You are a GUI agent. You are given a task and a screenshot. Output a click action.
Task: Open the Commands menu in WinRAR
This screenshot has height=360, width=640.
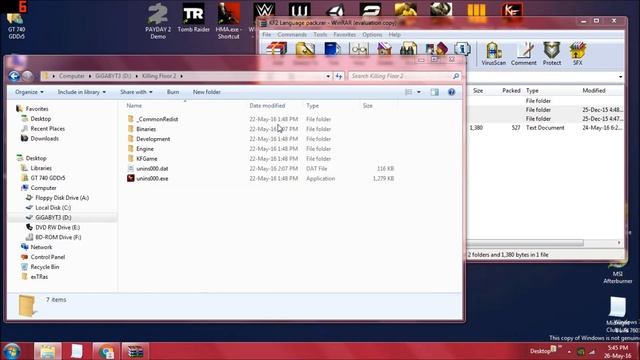point(292,35)
